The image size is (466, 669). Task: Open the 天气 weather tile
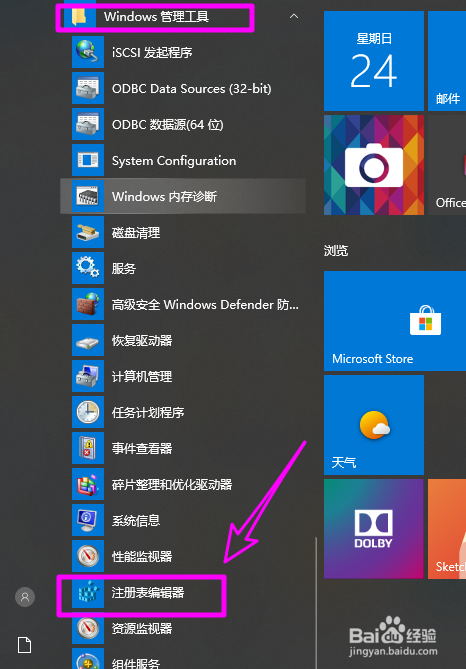coord(374,425)
